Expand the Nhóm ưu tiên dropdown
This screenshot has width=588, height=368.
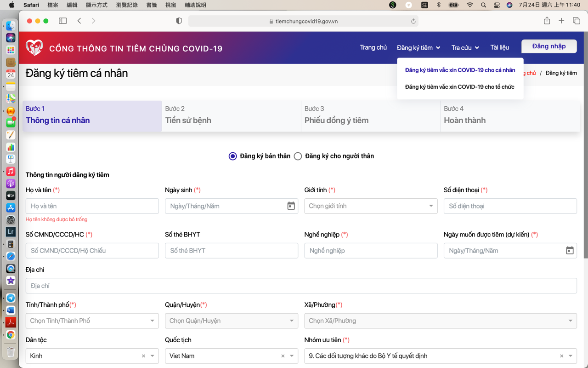[x=571, y=356]
